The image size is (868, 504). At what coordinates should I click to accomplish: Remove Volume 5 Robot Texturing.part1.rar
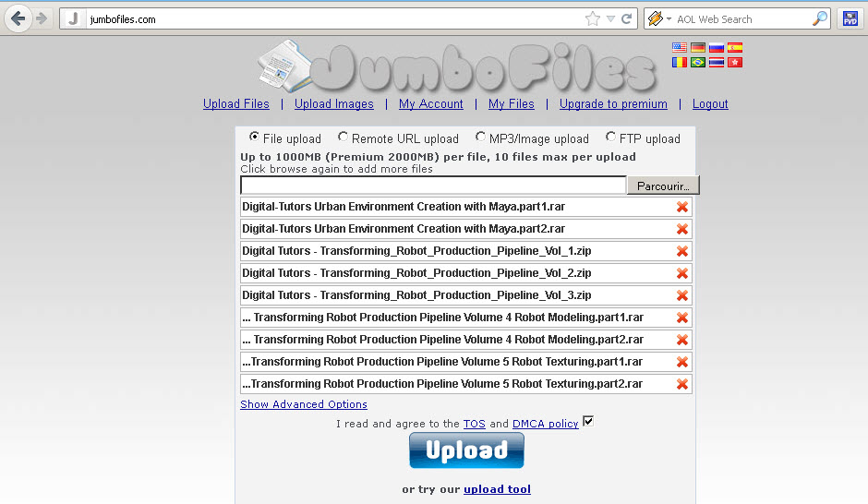(682, 362)
